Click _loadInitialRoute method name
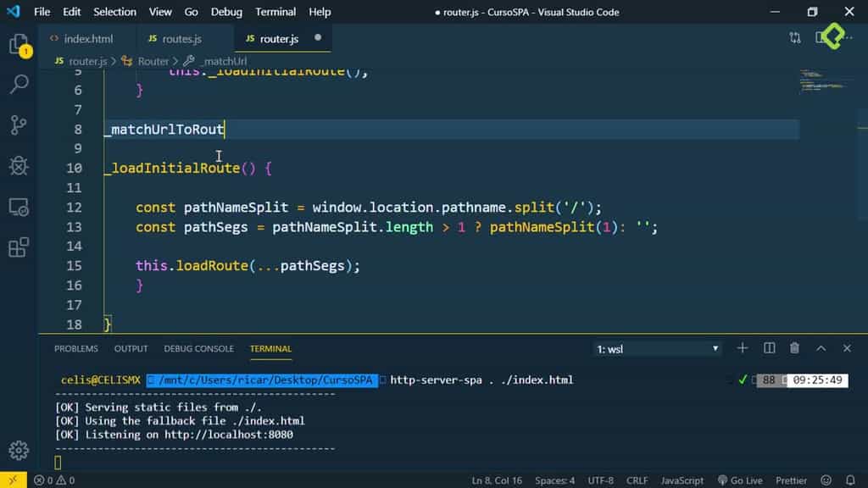Image resolution: width=868 pixels, height=488 pixels. (172, 169)
